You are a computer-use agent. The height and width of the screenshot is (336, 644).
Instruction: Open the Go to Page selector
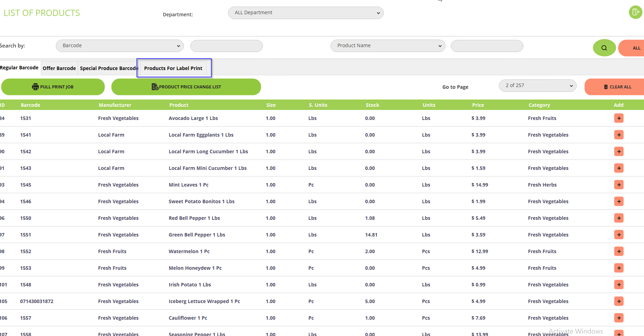[537, 86]
